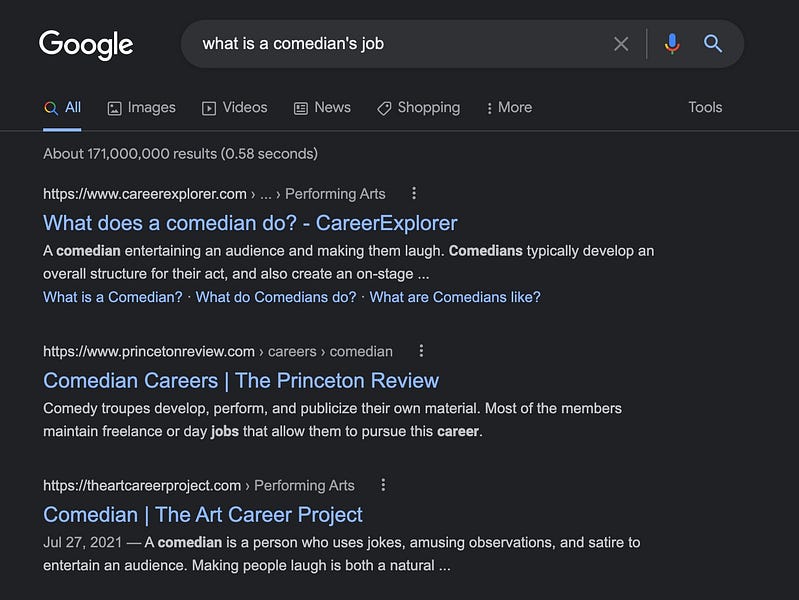Expand the More search options menu

point(509,108)
